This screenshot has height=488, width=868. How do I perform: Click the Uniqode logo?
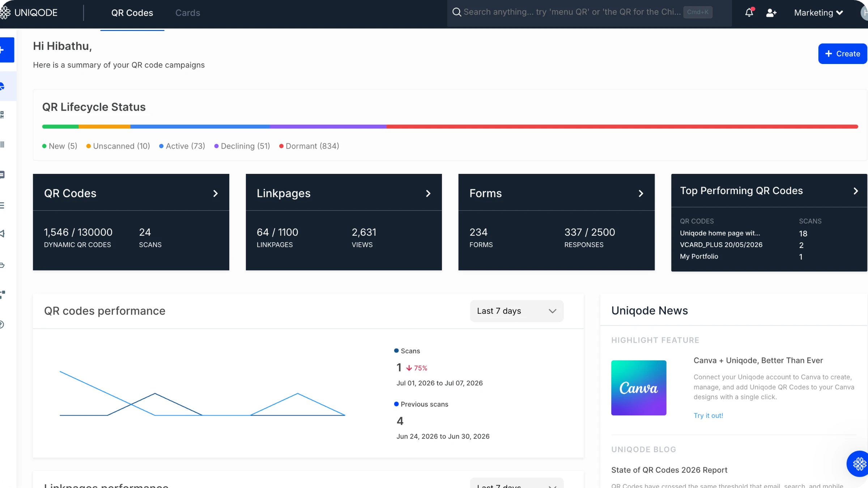[29, 13]
